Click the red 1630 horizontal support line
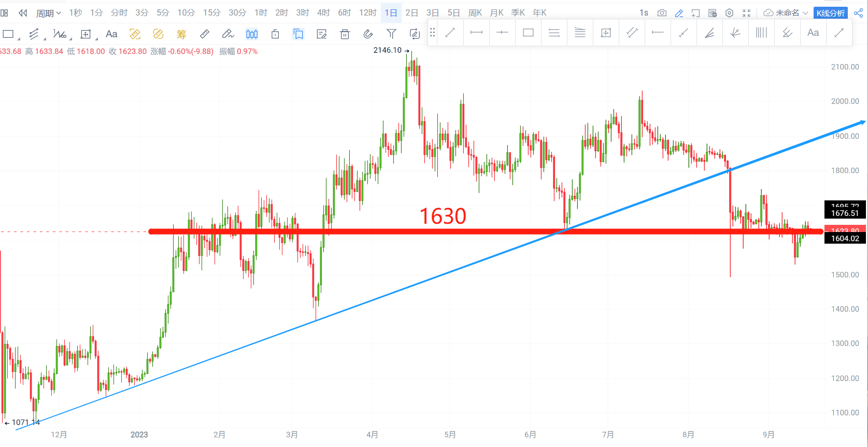 tap(486, 232)
